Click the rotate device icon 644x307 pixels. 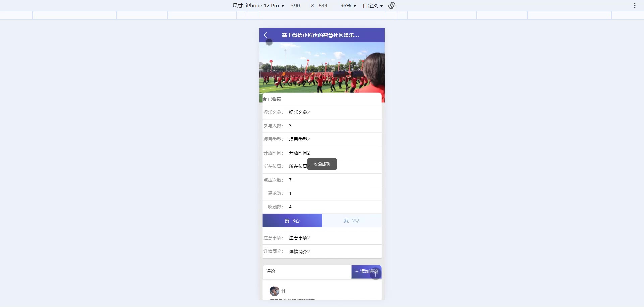coord(392,5)
